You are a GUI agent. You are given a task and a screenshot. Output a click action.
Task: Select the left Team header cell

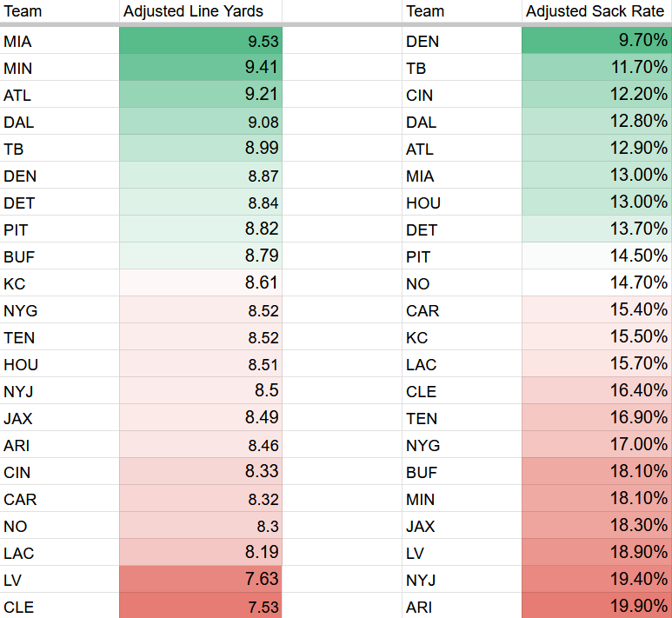(x=59, y=11)
